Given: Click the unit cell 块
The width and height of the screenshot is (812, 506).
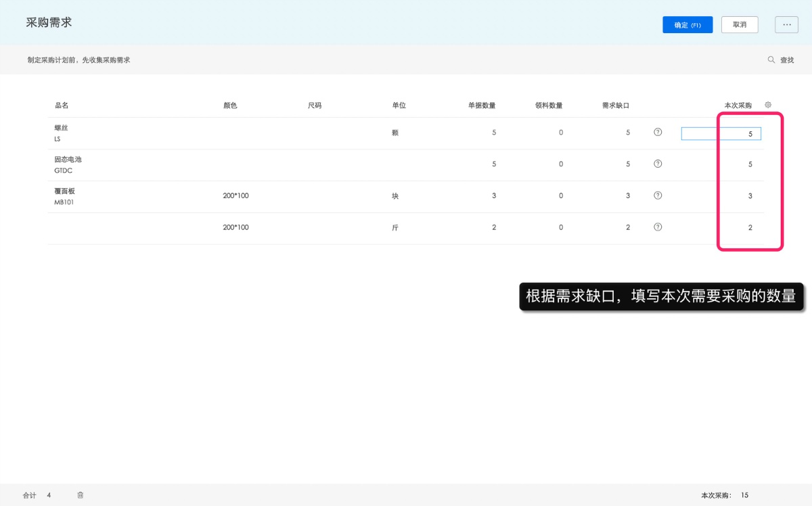Looking at the screenshot, I should (395, 196).
